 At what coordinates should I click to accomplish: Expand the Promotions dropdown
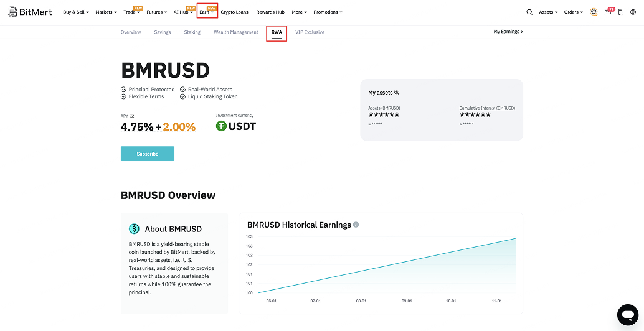[x=328, y=12]
